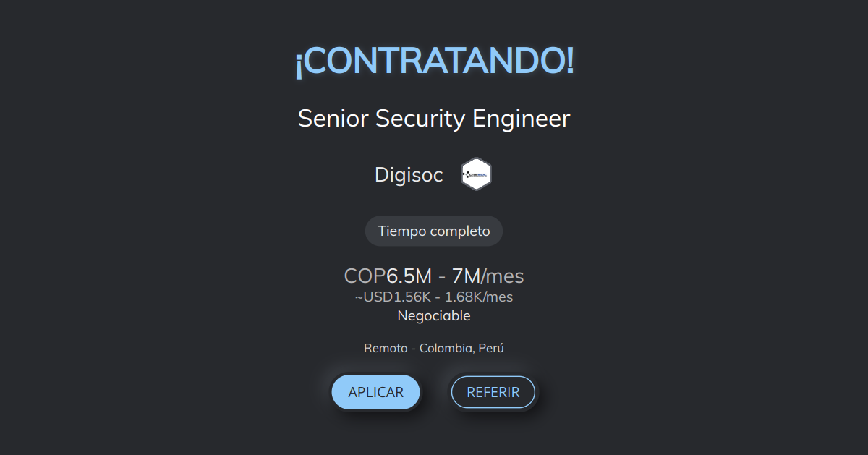868x455 pixels.
Task: Click the Remoto - Colombia, Perú location text
Action: click(x=433, y=347)
